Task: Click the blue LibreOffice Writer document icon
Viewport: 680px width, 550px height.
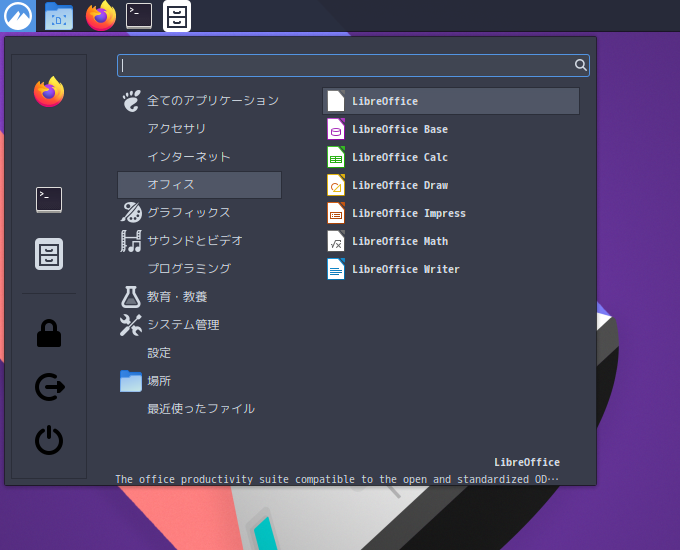Action: pos(336,269)
